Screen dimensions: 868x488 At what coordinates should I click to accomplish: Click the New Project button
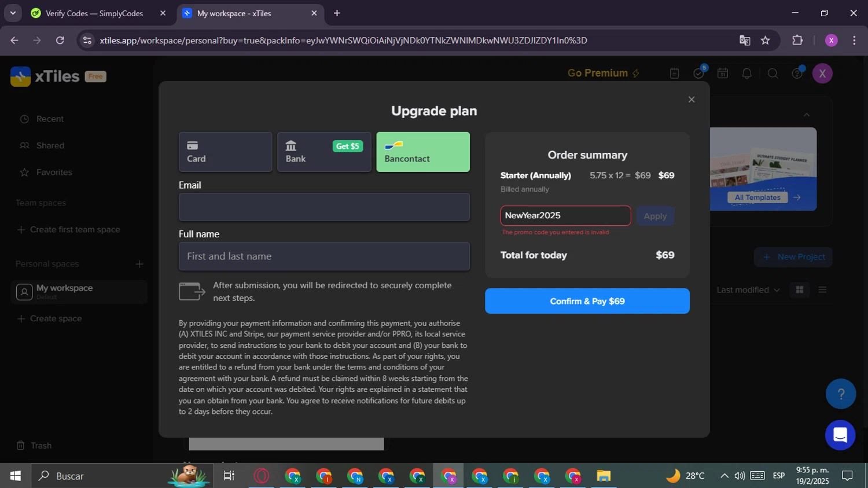tap(793, 257)
